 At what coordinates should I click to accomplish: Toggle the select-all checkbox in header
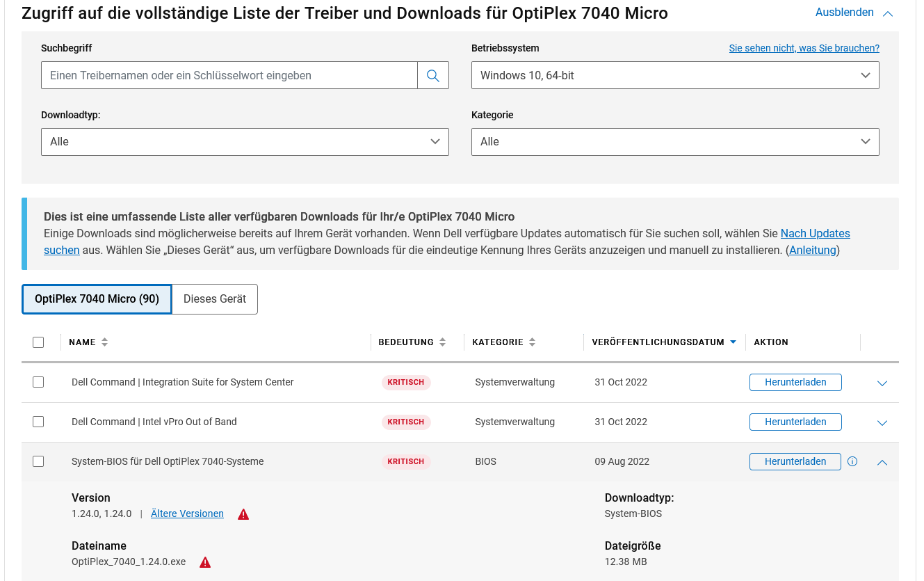coord(38,342)
